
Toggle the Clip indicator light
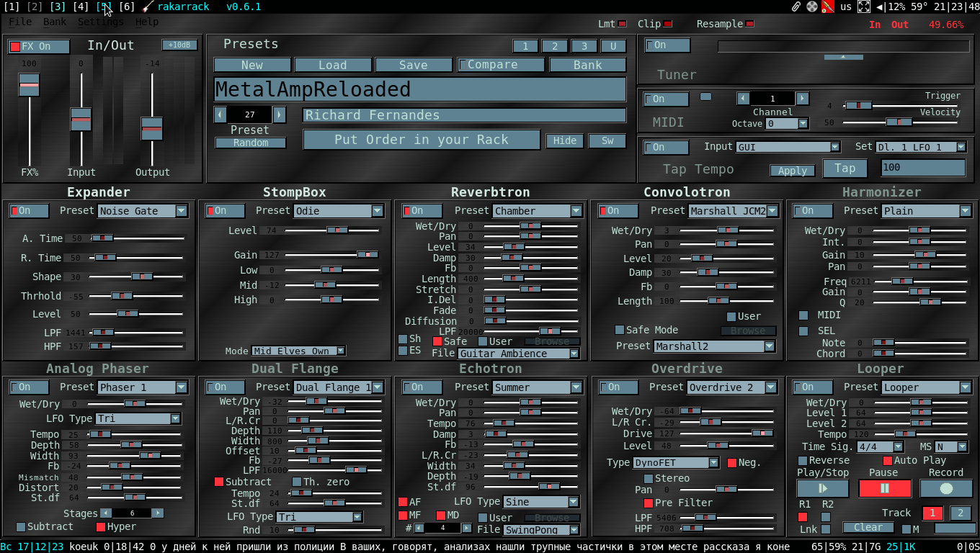[x=668, y=24]
